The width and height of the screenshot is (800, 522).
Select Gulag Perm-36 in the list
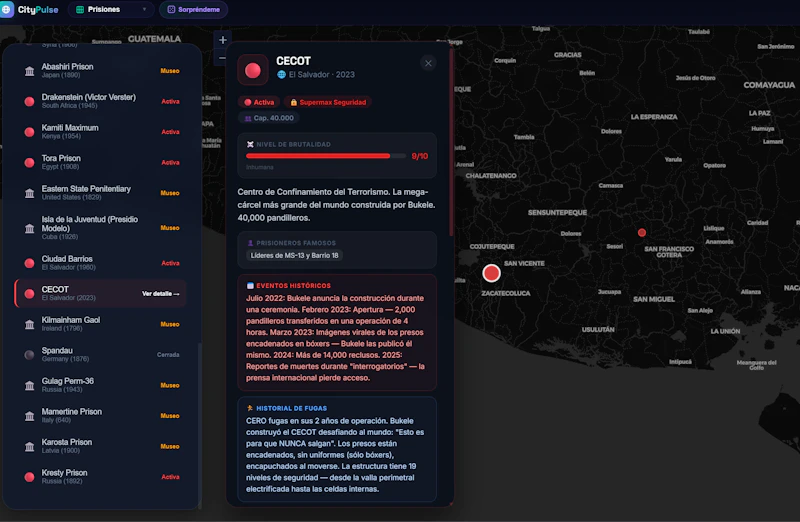[x=101, y=385]
